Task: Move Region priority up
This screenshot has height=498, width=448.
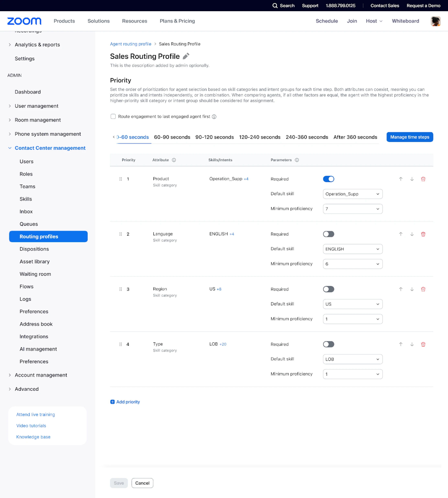Action: point(401,289)
